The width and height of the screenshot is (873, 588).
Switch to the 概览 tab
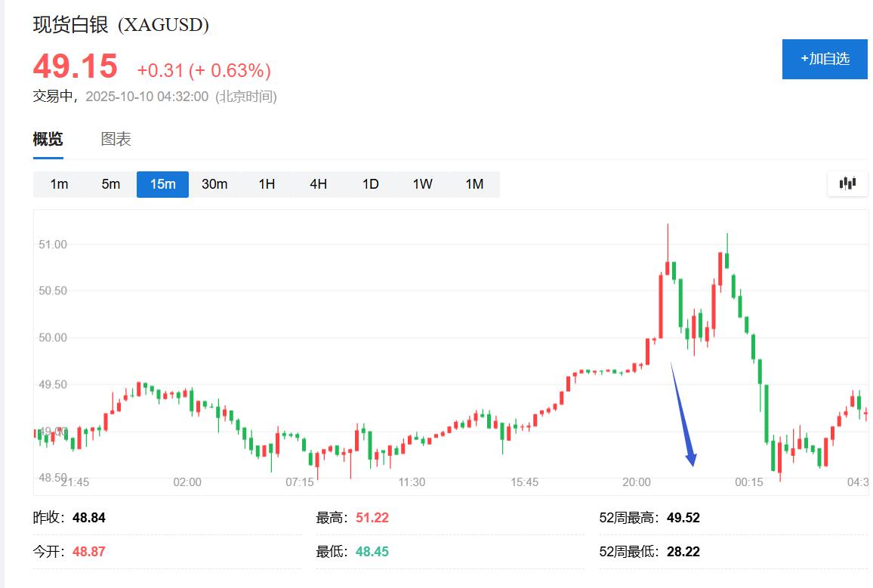(48, 140)
